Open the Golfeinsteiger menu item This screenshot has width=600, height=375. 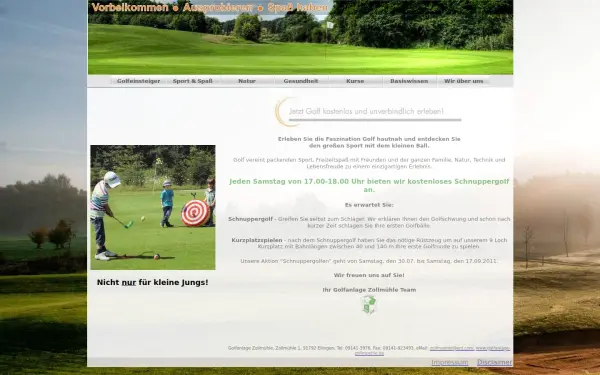(139, 81)
